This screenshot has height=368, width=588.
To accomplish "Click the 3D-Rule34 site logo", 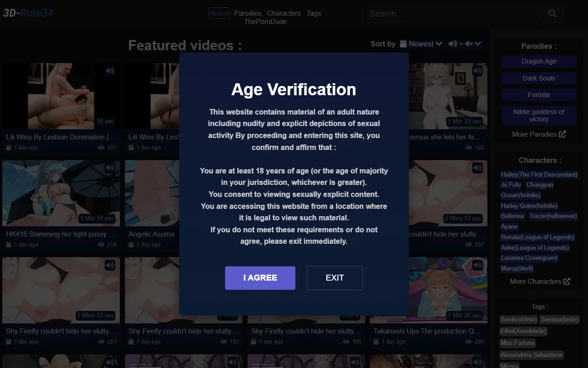I will click(28, 13).
